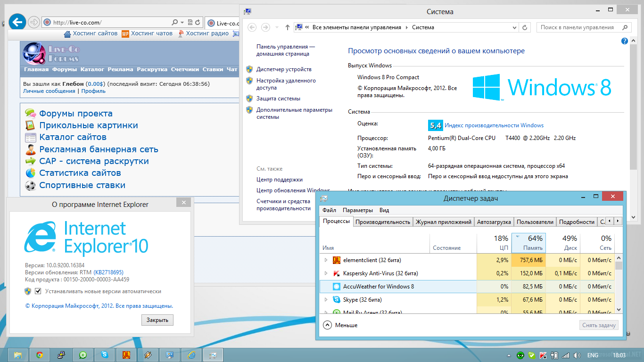
Task: Open the Диспетчер устройств link
Action: pos(284,69)
